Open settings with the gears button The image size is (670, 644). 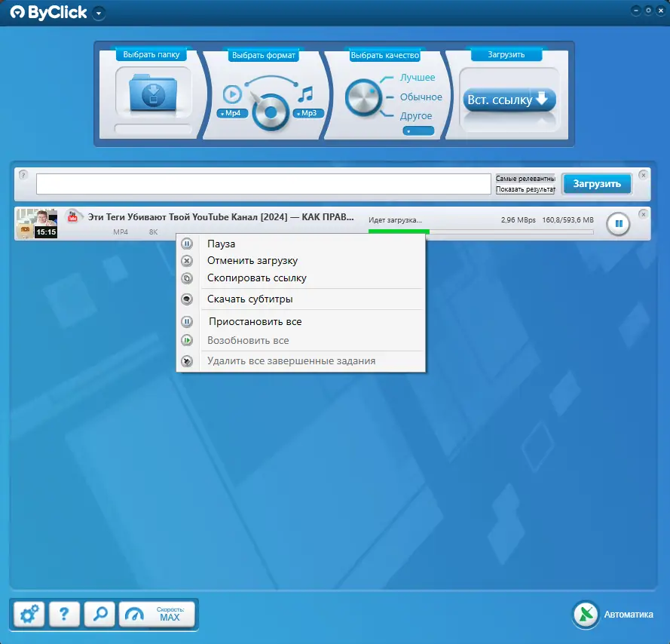click(29, 615)
